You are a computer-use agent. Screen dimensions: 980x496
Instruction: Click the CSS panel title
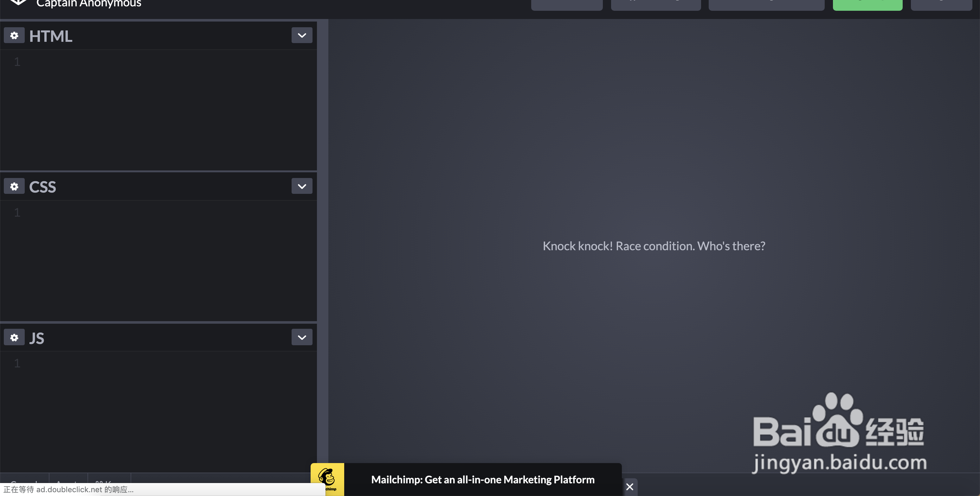pos(42,187)
